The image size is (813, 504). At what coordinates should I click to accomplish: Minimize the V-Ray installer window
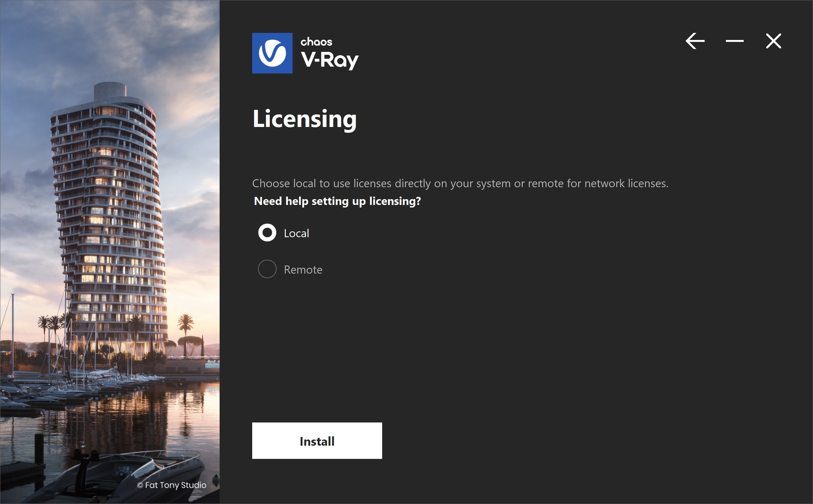(734, 41)
